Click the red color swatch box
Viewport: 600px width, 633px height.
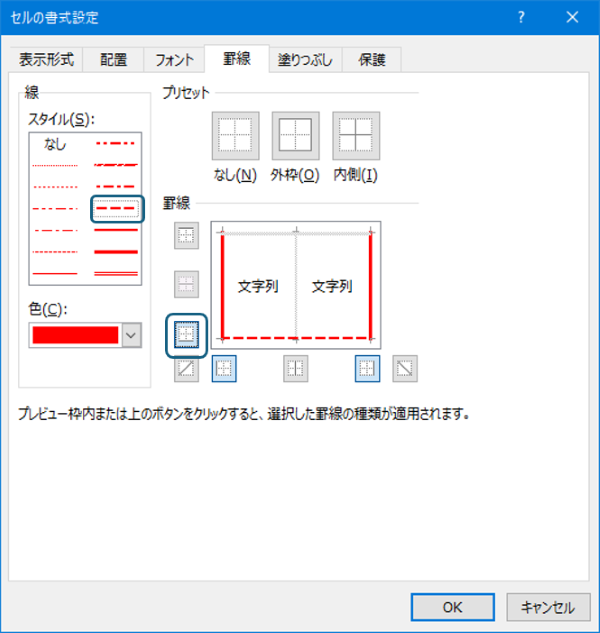pos(75,336)
